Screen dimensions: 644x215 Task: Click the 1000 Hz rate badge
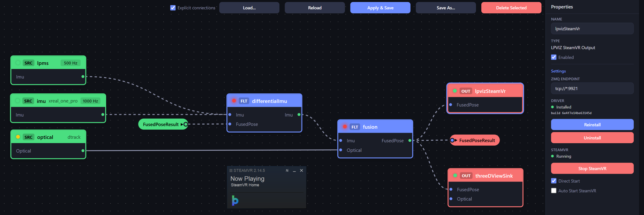[90, 101]
